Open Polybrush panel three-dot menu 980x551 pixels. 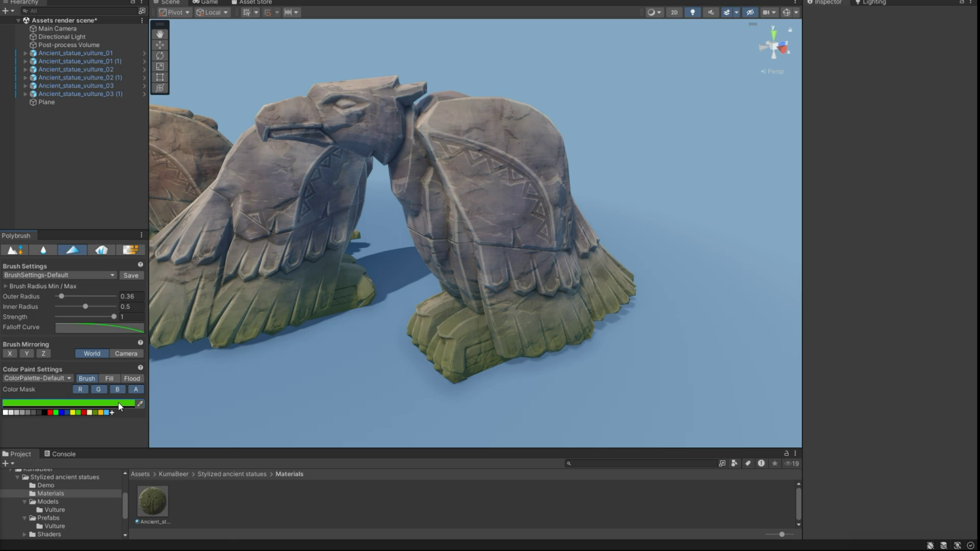coord(141,235)
